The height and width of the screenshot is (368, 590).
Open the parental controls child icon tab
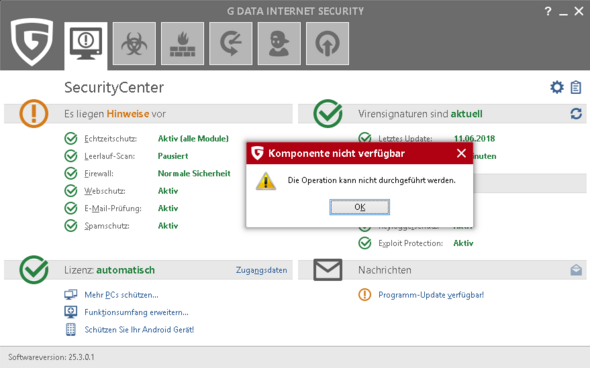(279, 44)
